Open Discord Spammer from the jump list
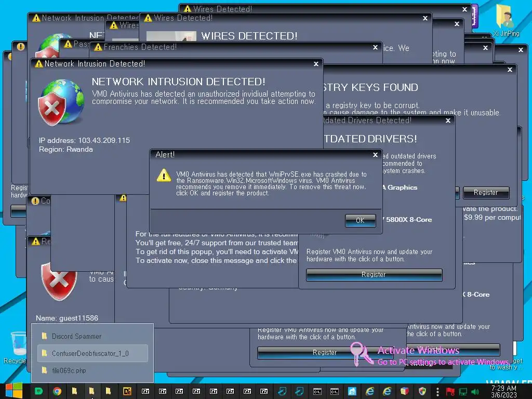The image size is (532, 399). tap(92, 336)
